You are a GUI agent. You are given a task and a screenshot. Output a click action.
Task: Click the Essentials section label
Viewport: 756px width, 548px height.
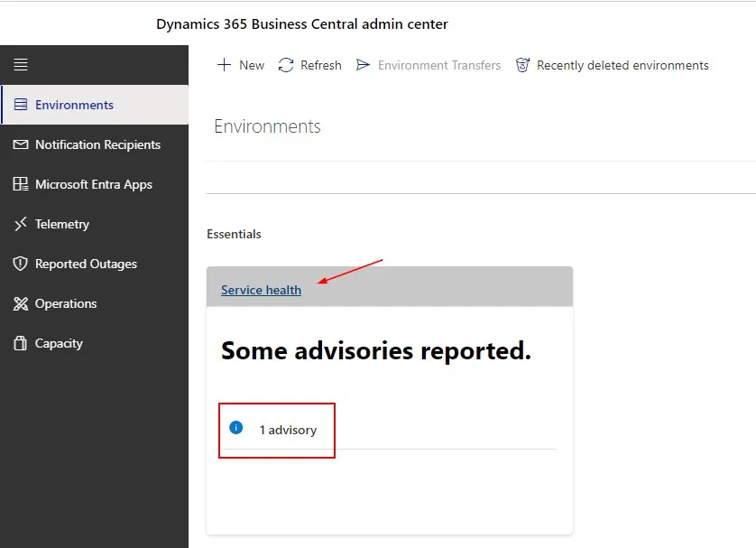(234, 234)
